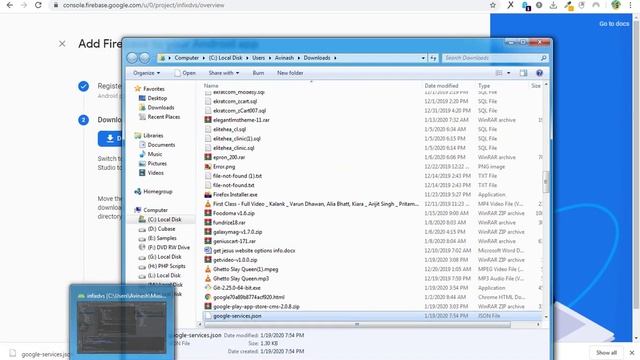Click the Git-2.25.0-64-bit.exe installer icon
This screenshot has width=640, height=360.
coord(208,288)
